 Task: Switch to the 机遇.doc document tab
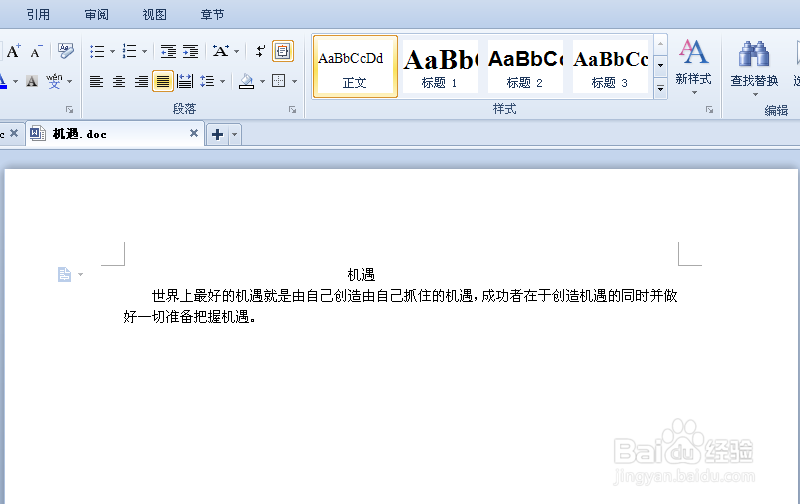point(115,134)
